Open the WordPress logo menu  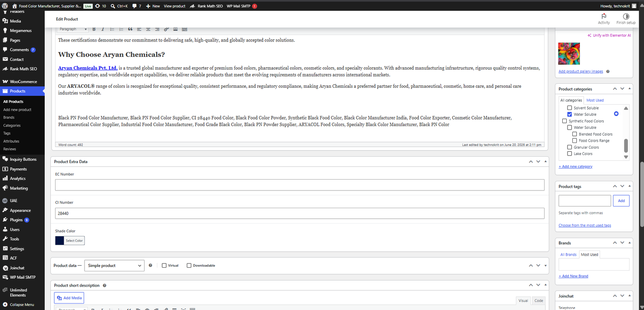point(5,6)
